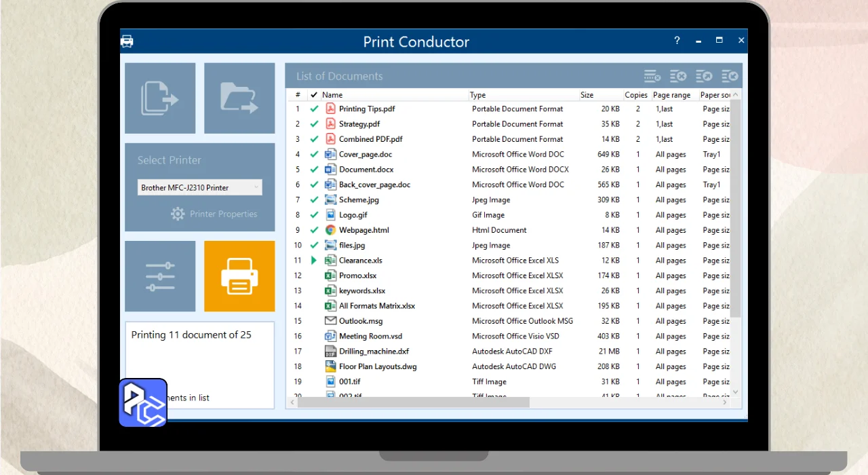Screen dimensions: 868x475
Task: Click the DWG icon of Floor Plan Layouts.dwg
Action: click(331, 366)
